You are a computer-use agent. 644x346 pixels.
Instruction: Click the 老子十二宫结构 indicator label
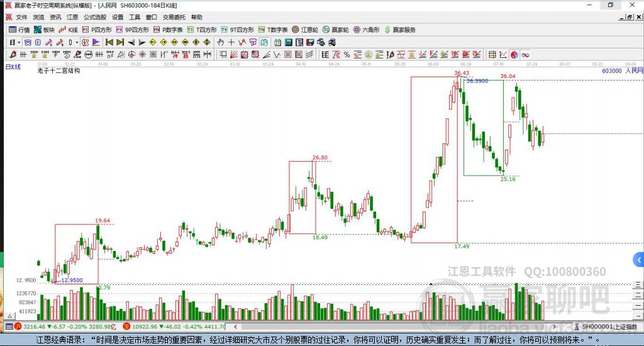[58, 70]
